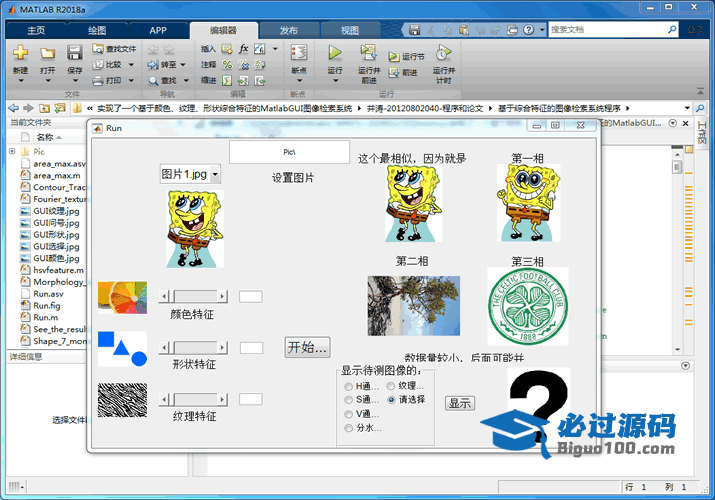Click the 保存 (Save) disk icon
Image resolution: width=715 pixels, height=500 pixels.
(75, 53)
